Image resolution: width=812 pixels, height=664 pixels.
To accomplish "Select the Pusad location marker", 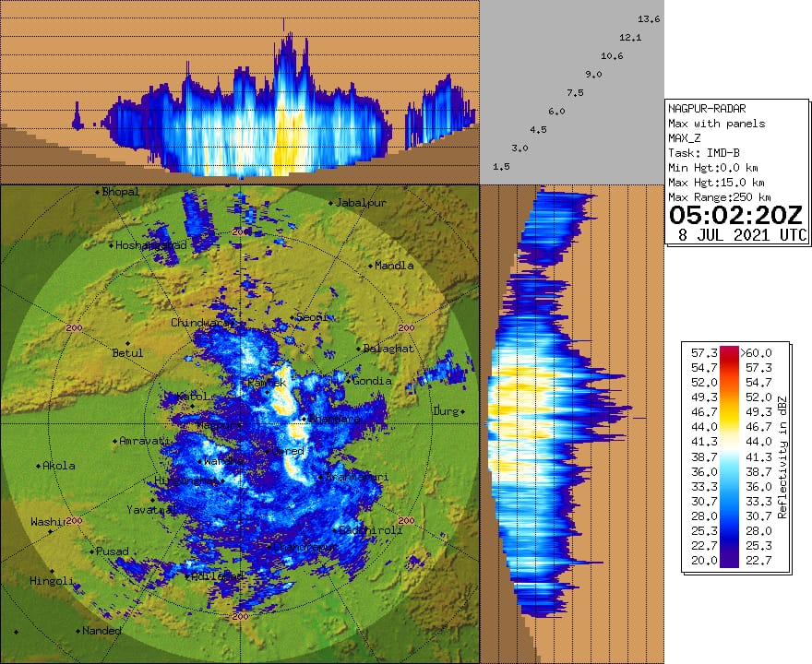I will tap(90, 551).
